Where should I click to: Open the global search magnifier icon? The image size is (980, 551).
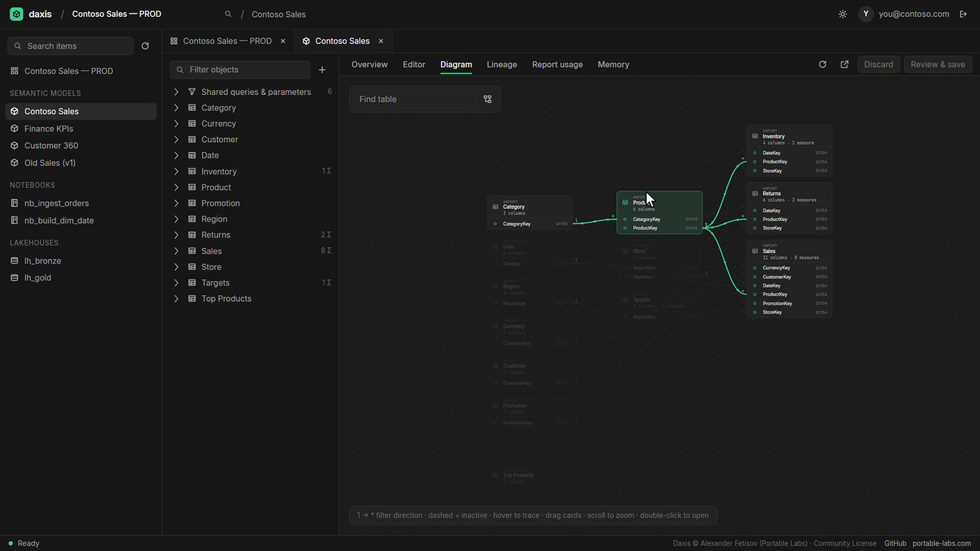click(x=228, y=14)
